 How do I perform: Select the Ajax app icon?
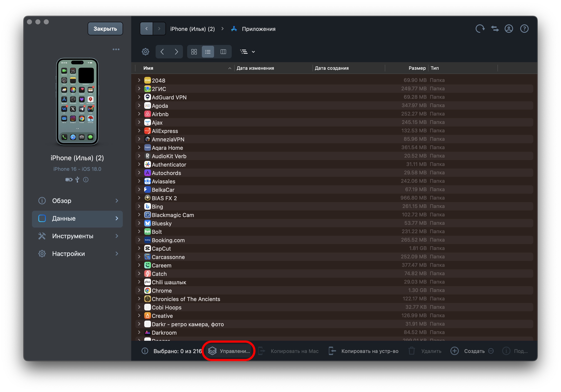click(x=148, y=122)
